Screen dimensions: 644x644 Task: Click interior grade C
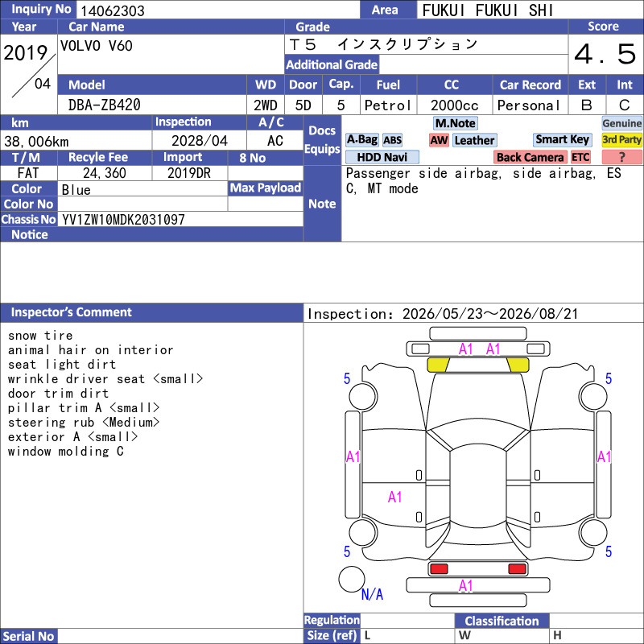point(625,105)
